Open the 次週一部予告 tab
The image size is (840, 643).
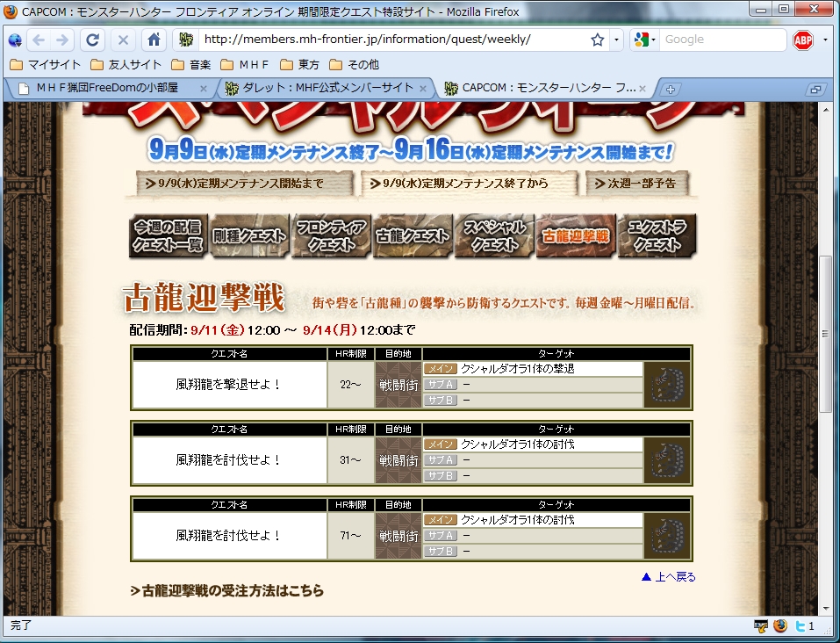(x=635, y=184)
